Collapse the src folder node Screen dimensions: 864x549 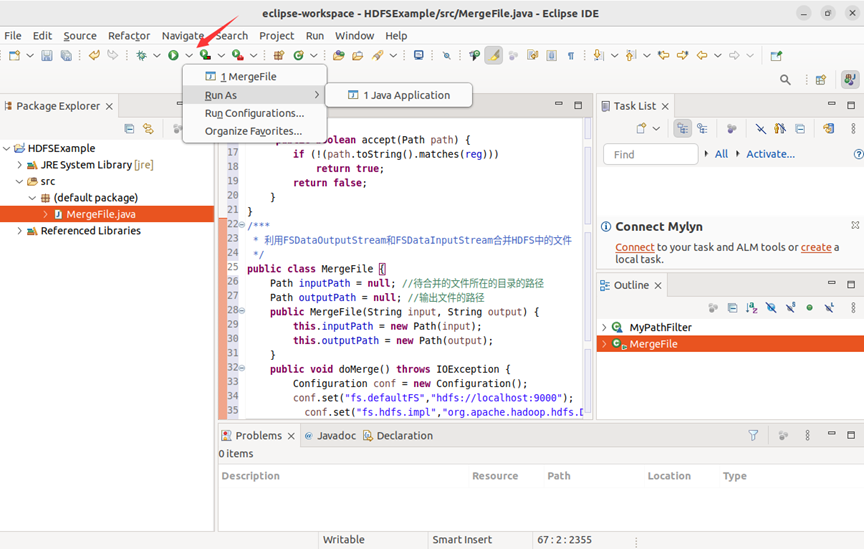pos(19,181)
